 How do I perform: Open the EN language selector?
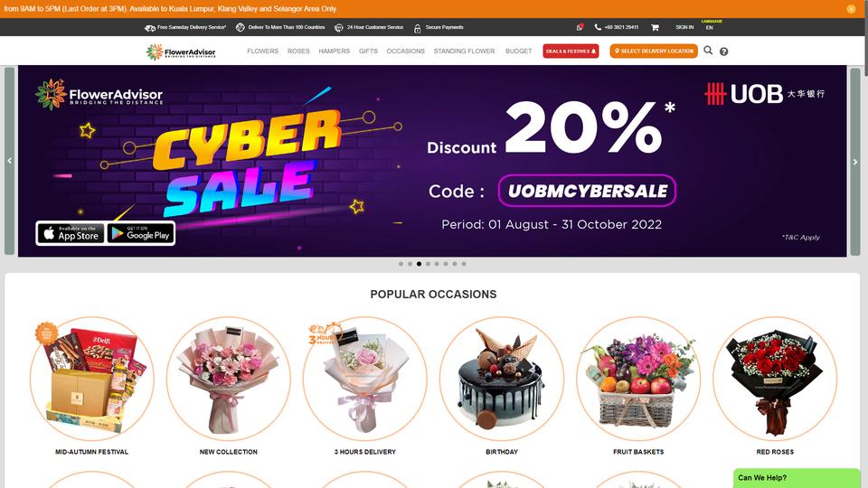click(710, 27)
